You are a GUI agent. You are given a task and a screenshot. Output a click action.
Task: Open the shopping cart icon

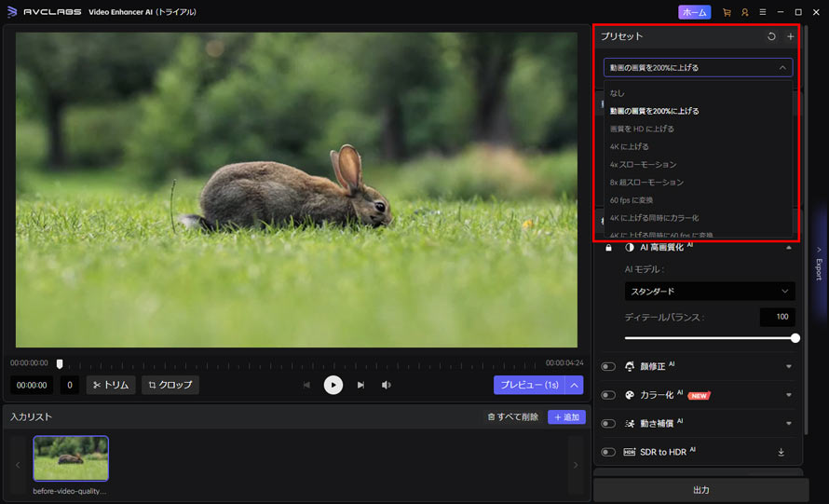coord(727,12)
